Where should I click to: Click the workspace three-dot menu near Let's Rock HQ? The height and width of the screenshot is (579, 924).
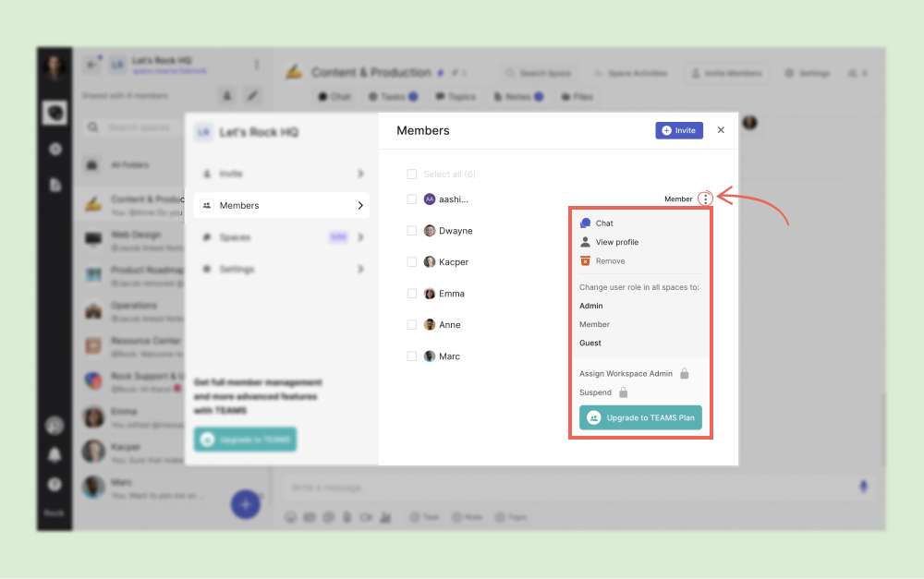(256, 65)
